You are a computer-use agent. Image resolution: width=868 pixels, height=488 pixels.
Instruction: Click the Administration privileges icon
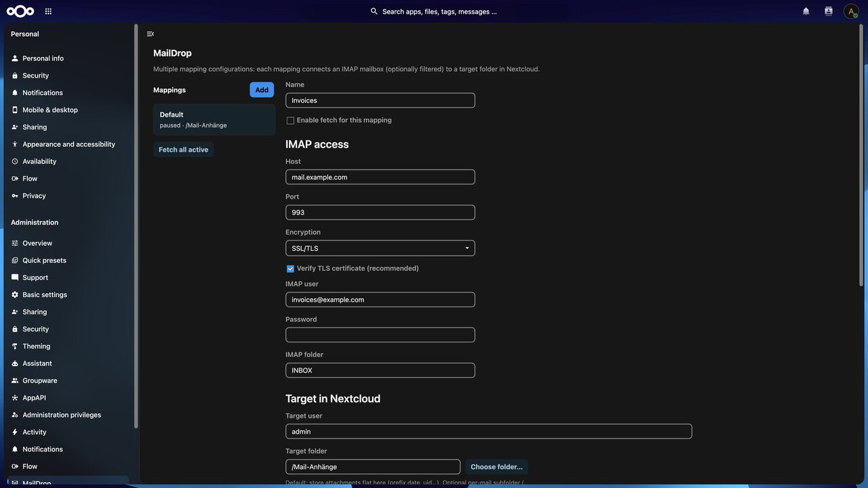15,415
